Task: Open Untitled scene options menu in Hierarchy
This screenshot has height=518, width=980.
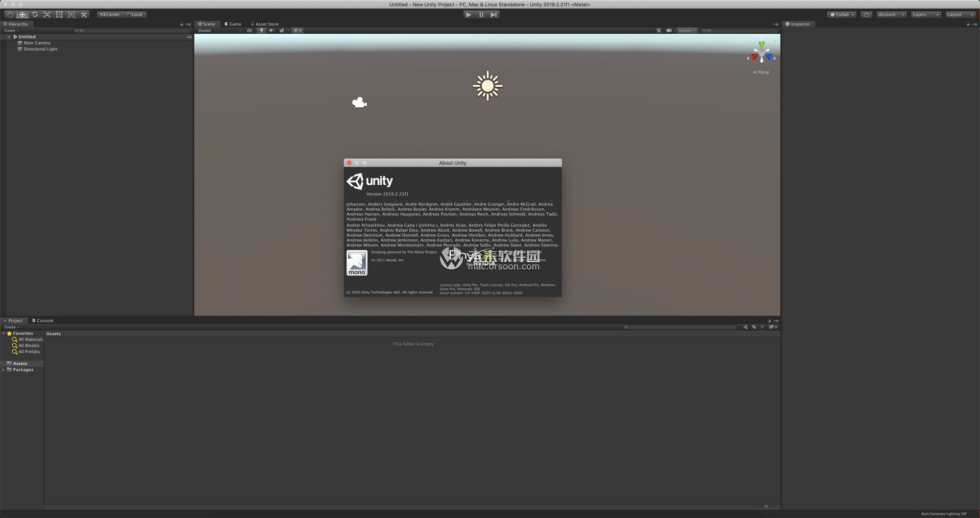Action: pyautogui.click(x=189, y=37)
